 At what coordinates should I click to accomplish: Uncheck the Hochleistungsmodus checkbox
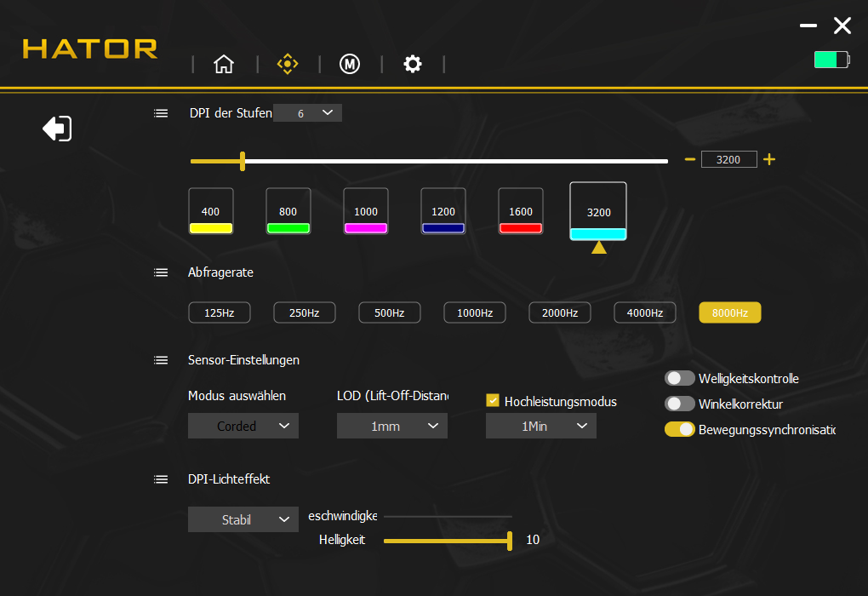[493, 400]
